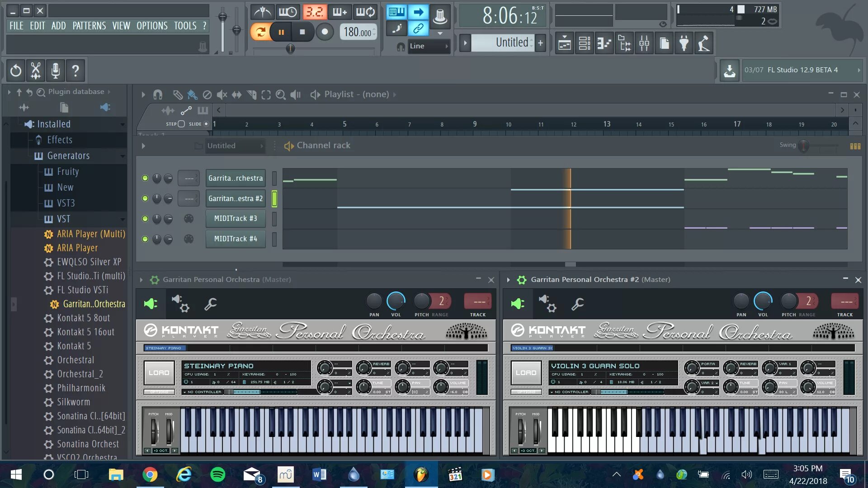
Task: Select the STEP radio option in Playlist
Action: coord(181,124)
